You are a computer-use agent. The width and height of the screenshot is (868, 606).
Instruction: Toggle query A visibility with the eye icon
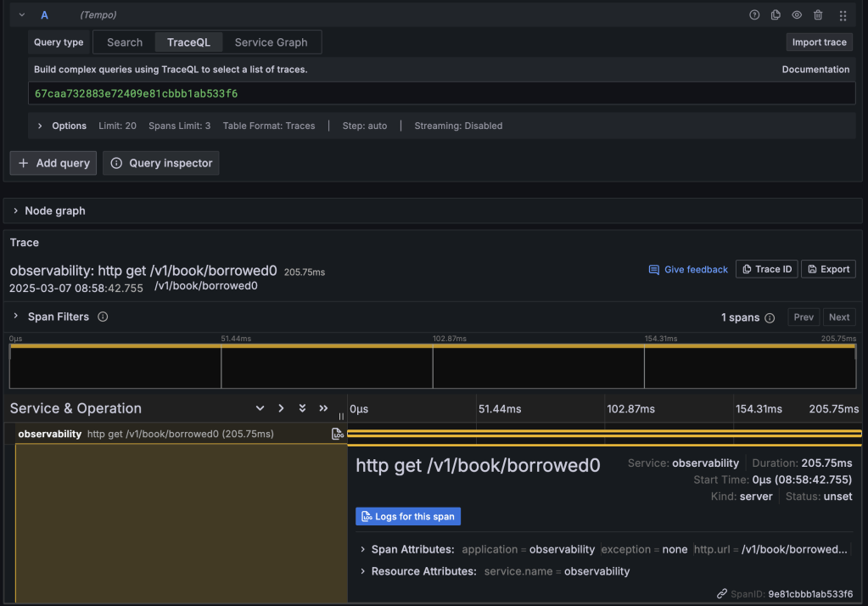pos(797,15)
